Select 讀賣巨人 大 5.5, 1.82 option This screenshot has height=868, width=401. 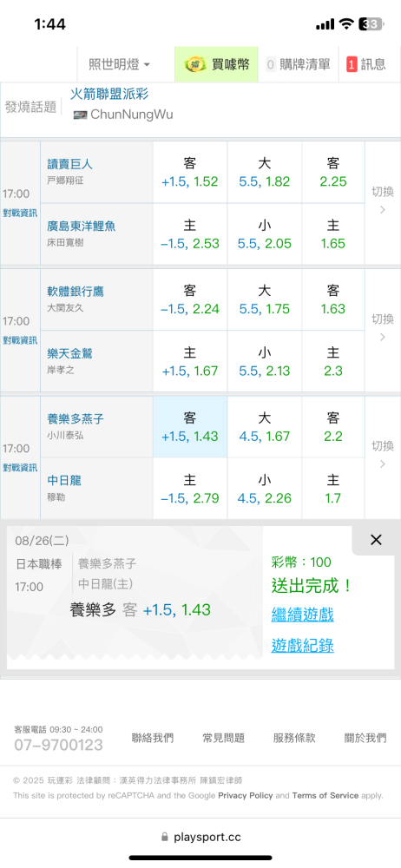[x=264, y=172]
